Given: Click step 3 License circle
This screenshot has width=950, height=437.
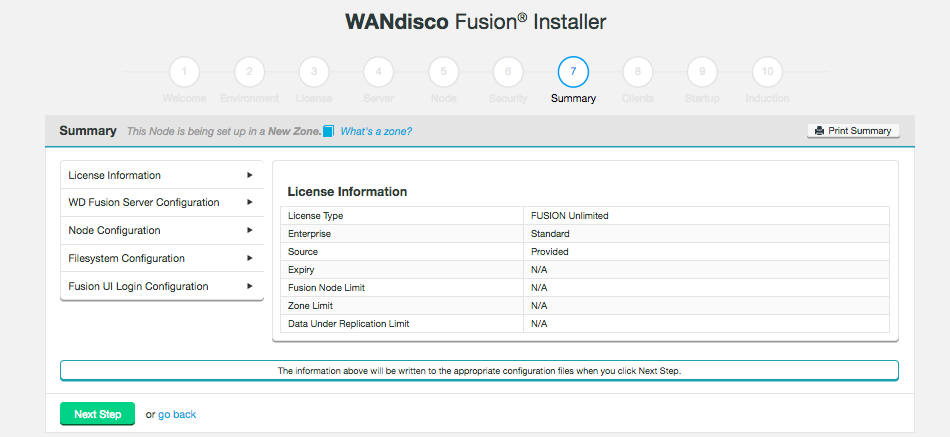Looking at the screenshot, I should (314, 72).
